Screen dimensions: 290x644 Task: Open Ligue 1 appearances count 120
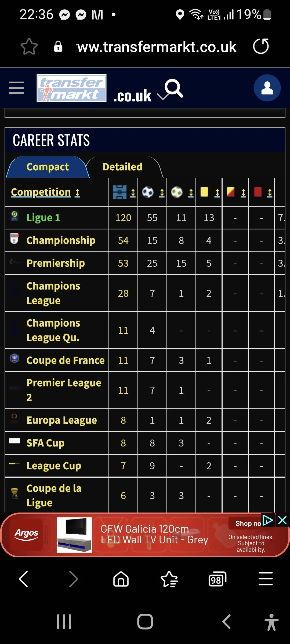[x=123, y=218]
